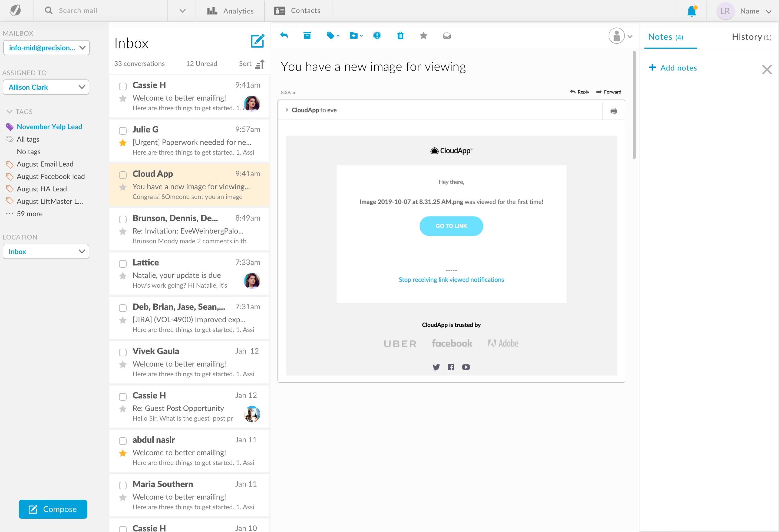Star the open email from the toolbar
This screenshot has height=532, width=779.
click(423, 35)
